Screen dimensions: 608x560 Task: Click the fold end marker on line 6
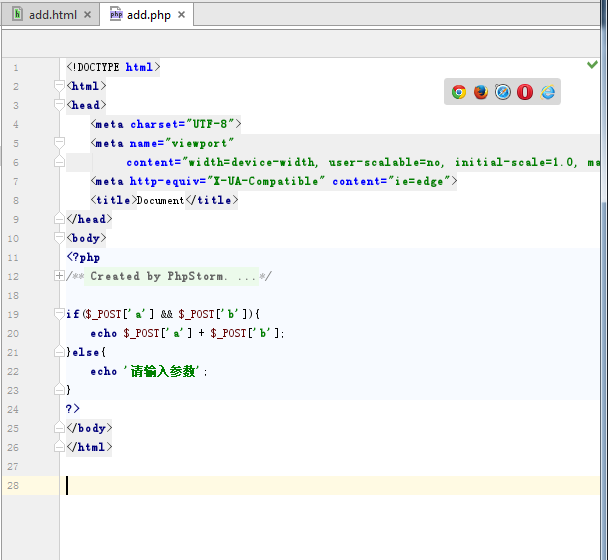tap(59, 161)
